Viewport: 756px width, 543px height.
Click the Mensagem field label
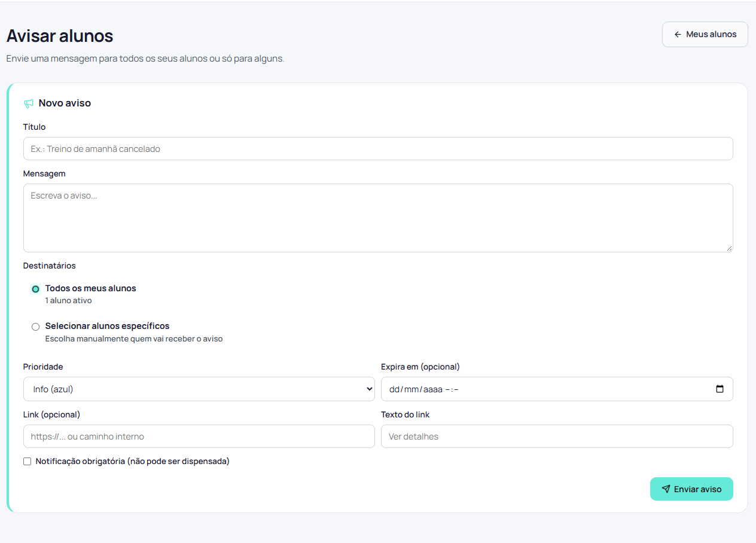[x=44, y=173]
